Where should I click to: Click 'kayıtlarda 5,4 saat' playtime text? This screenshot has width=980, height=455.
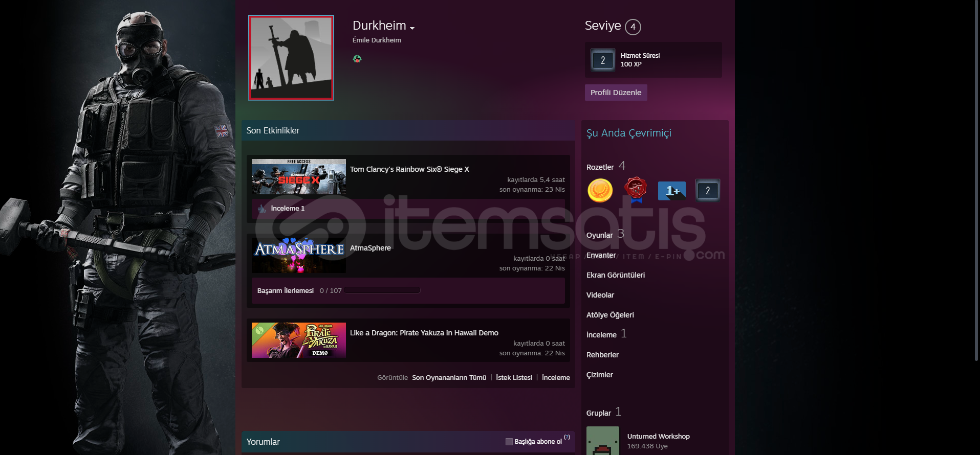[536, 180]
